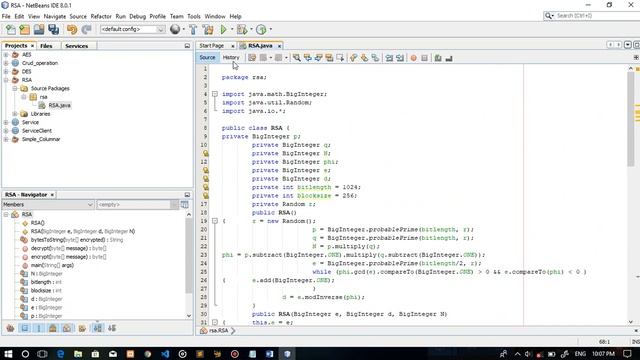Click the Next Bookmark icon
The width and height of the screenshot is (640, 360).
click(x=364, y=58)
